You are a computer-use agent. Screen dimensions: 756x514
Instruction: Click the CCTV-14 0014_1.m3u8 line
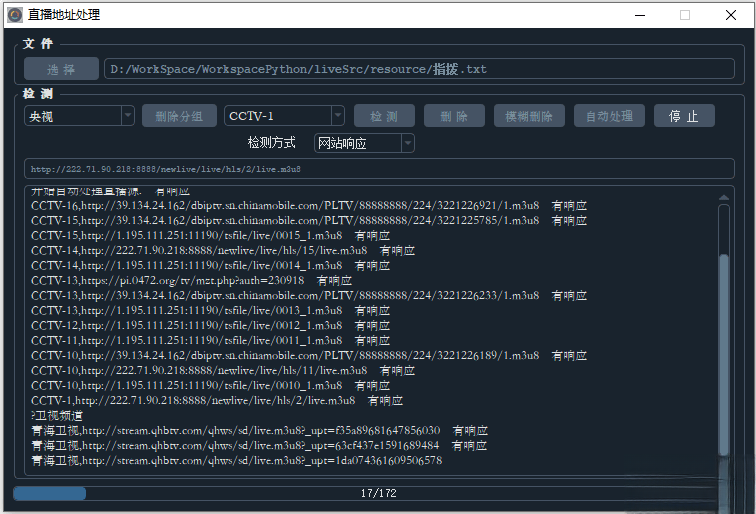coord(210,266)
